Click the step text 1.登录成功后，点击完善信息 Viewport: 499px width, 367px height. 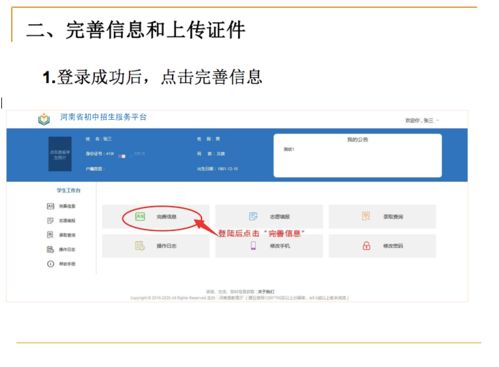pyautogui.click(x=152, y=77)
